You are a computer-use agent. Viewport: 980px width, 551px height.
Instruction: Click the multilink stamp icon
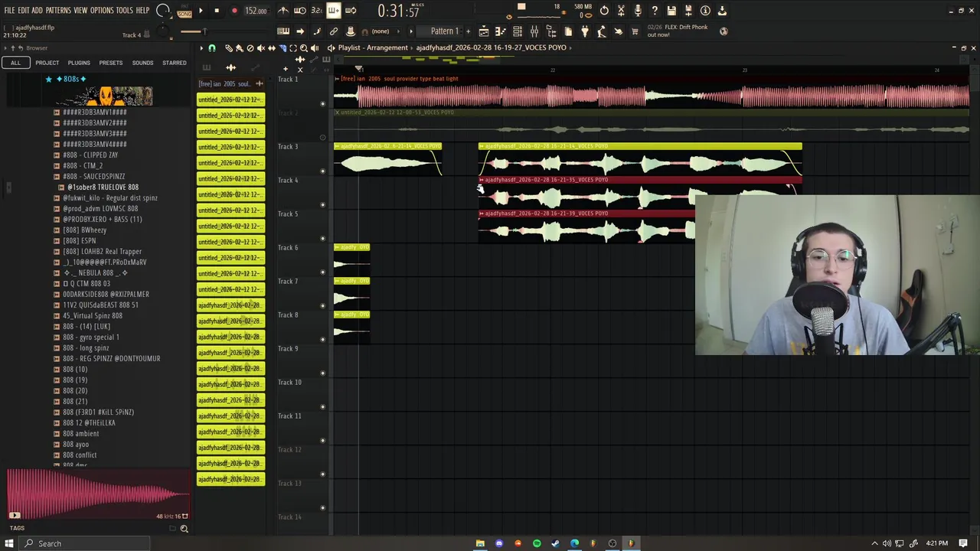(x=351, y=31)
